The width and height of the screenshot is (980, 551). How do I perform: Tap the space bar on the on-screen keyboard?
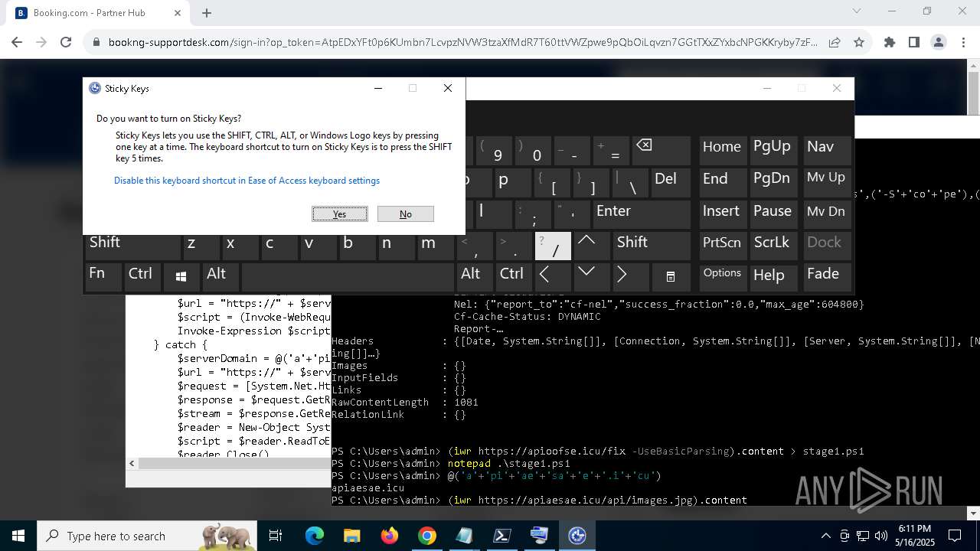(x=348, y=277)
